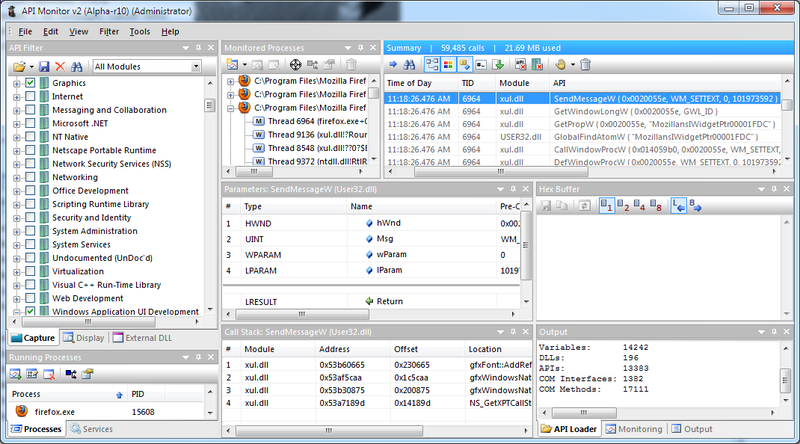The width and height of the screenshot is (800, 444).
Task: Open the All Modules dropdown
Action: 196,66
